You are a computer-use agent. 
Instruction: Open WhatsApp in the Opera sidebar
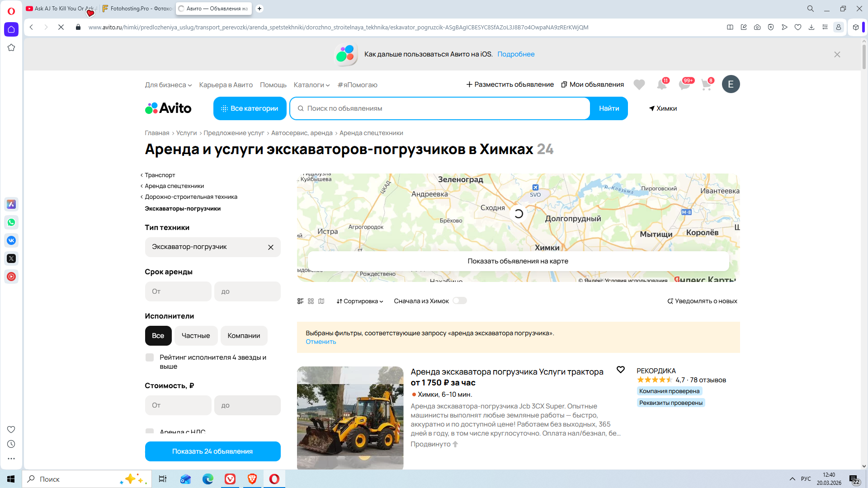tap(11, 222)
